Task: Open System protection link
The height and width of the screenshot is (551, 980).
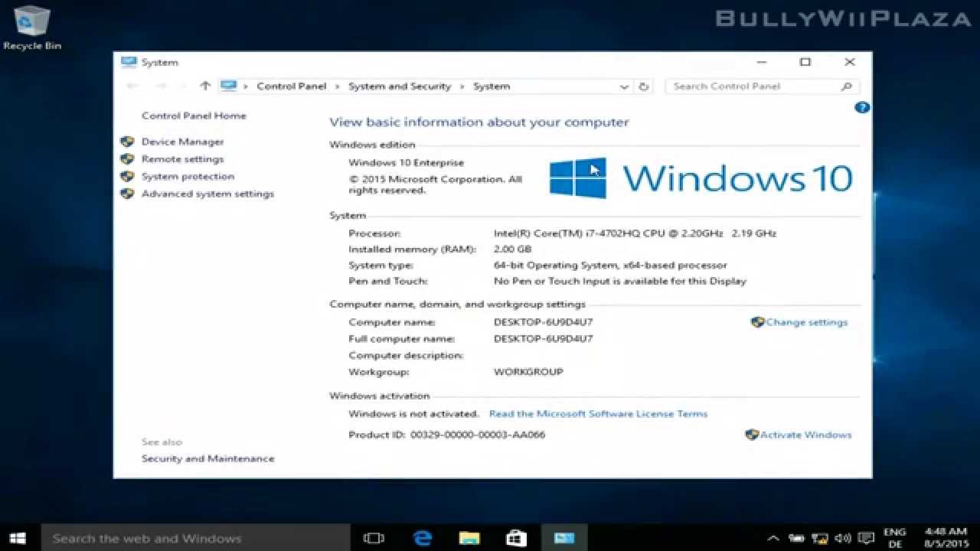Action: click(x=188, y=177)
